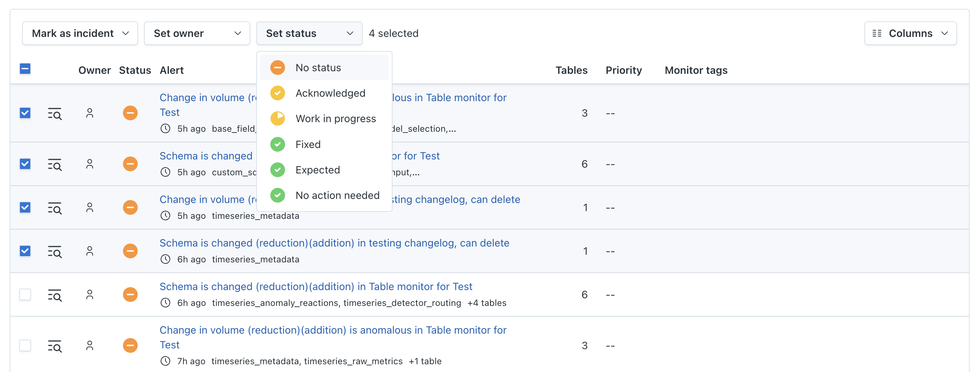
Task: Open the Columns dropdown
Action: pos(910,34)
